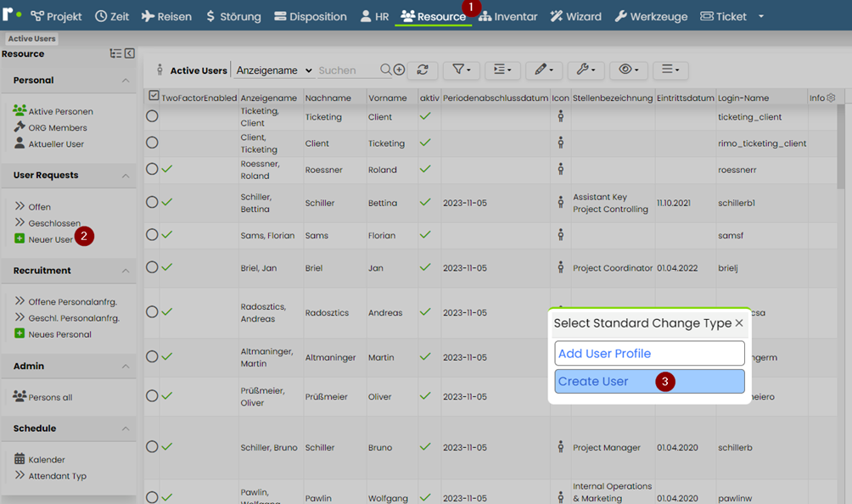Select the radio button for Roessner, Roland
Viewport: 852px width, 504px height.
point(152,169)
